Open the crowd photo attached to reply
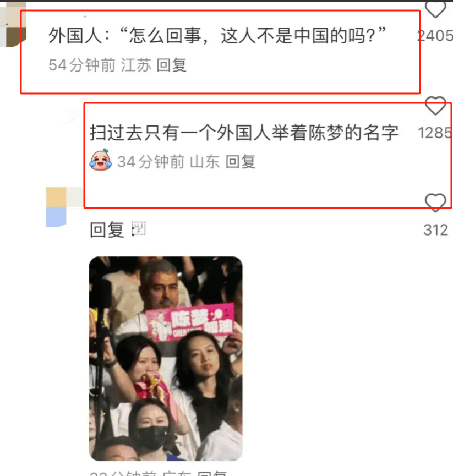Viewport: 453px width, 476px height. tap(166, 359)
